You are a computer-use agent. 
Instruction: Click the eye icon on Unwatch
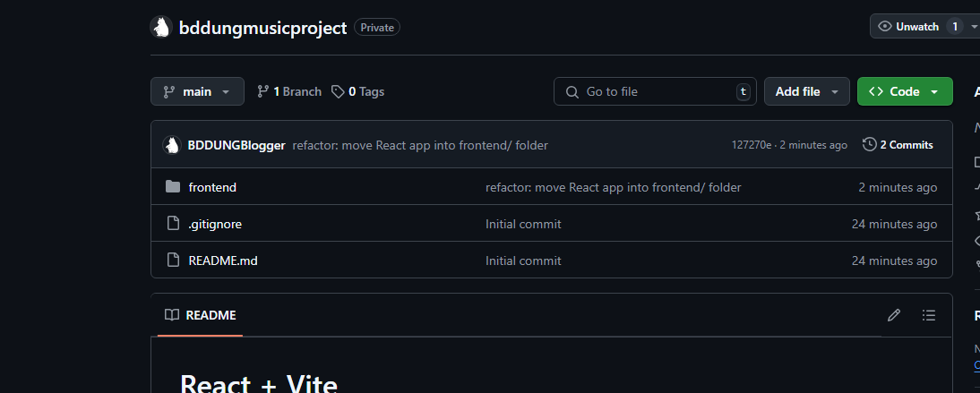[884, 26]
